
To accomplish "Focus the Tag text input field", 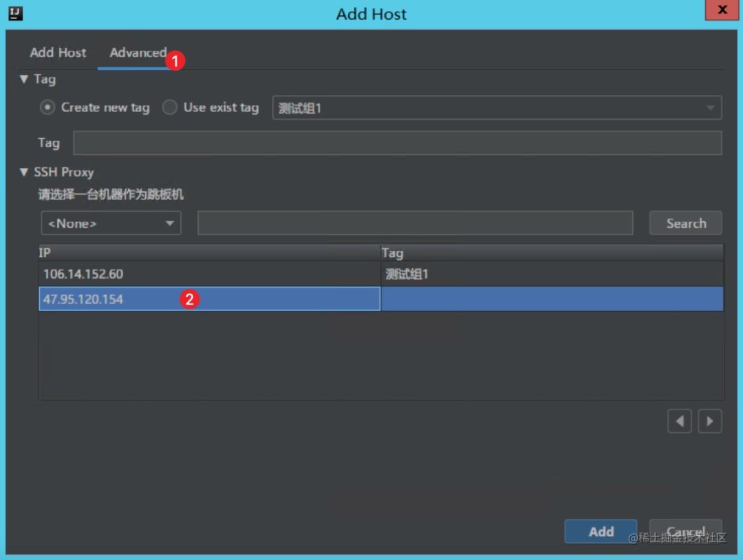I will click(x=398, y=143).
